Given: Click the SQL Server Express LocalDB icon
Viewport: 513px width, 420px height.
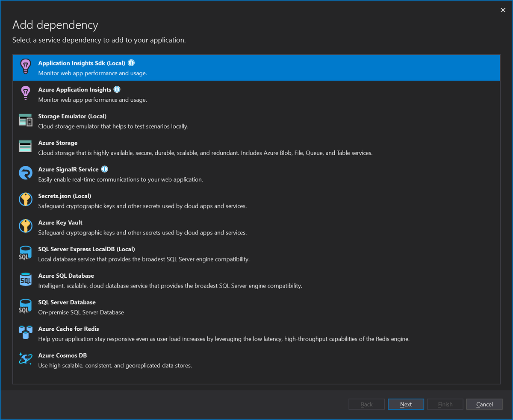Looking at the screenshot, I should (x=25, y=253).
